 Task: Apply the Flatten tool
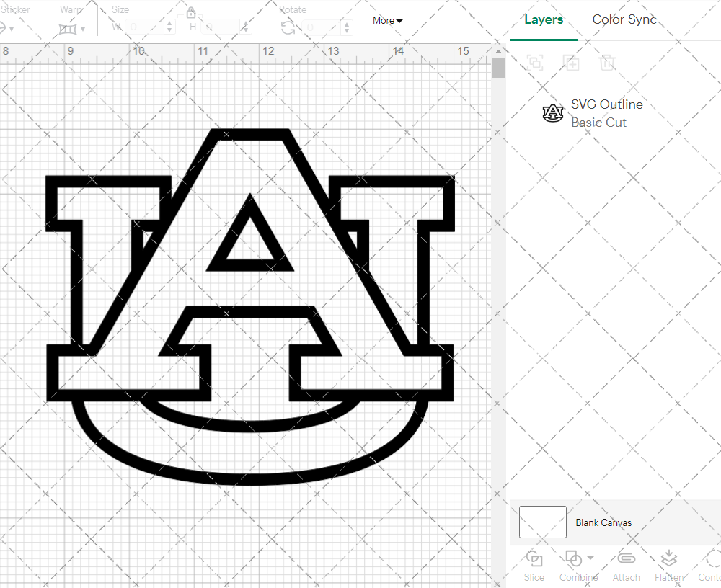(x=668, y=566)
